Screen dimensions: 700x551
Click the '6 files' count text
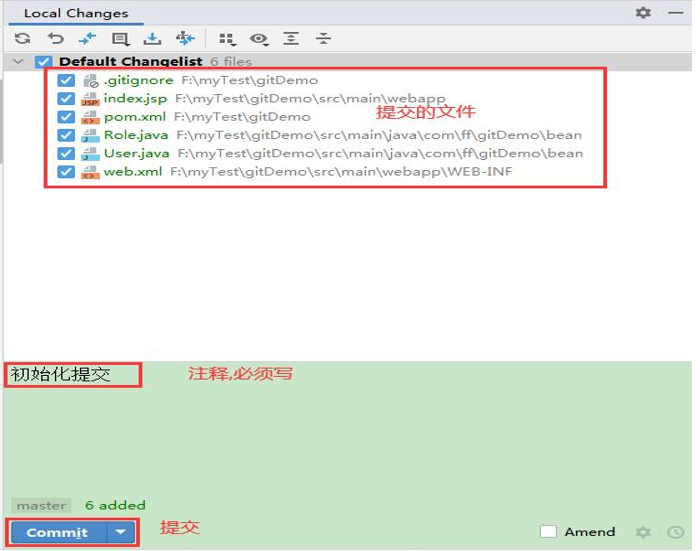tap(231, 62)
